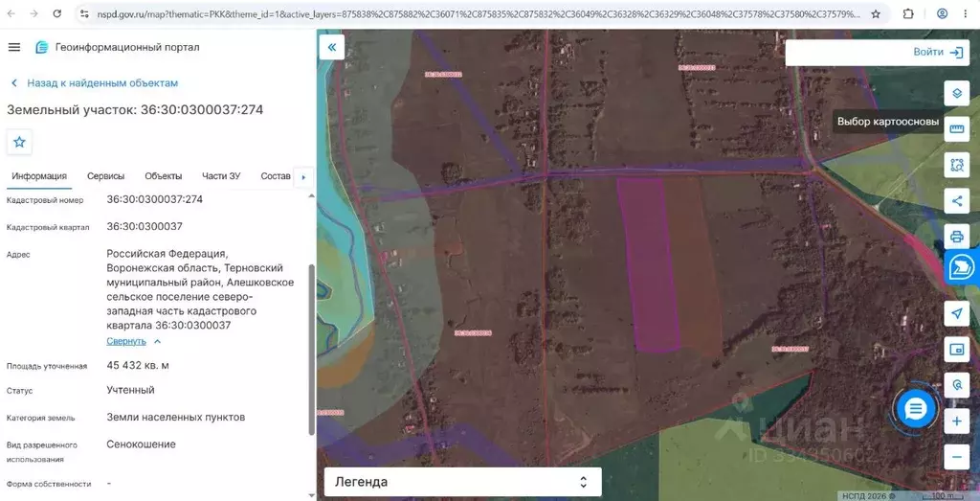The height and width of the screenshot is (501, 980).
Task: Print the map
Action: (x=956, y=237)
